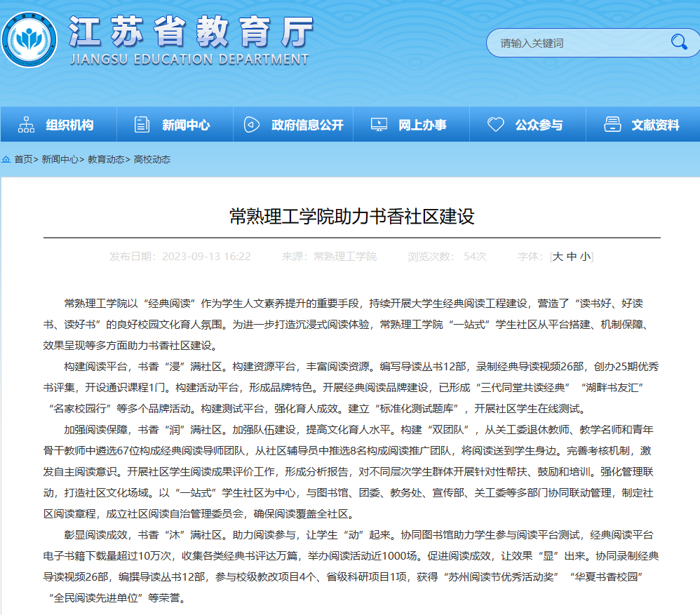
Task: Click the 江苏省教育厅 site title
Action: (x=191, y=32)
